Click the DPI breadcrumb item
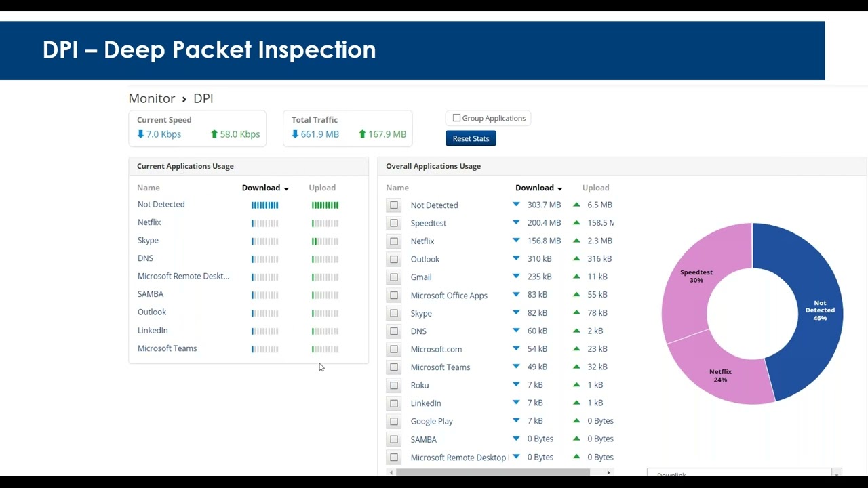This screenshot has width=868, height=488. [x=203, y=98]
